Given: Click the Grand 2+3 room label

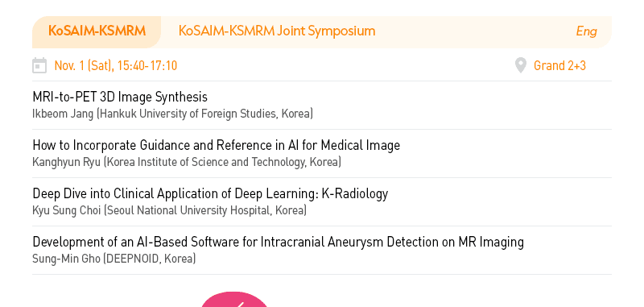Looking at the screenshot, I should pos(559,66).
